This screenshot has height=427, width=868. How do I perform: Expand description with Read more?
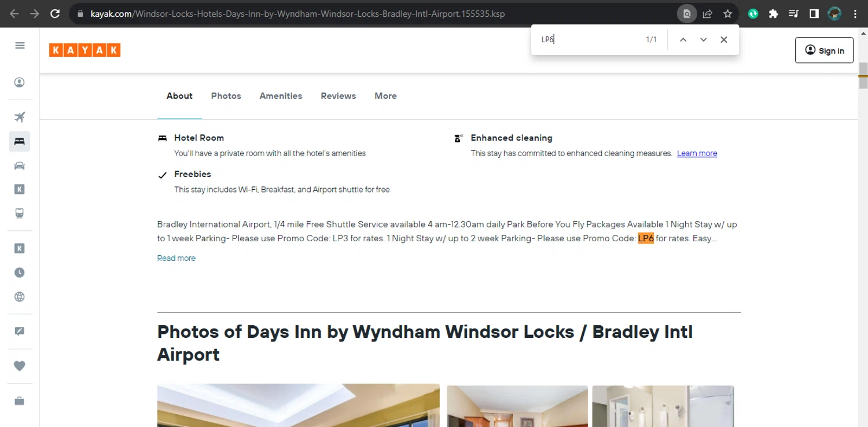coord(176,258)
